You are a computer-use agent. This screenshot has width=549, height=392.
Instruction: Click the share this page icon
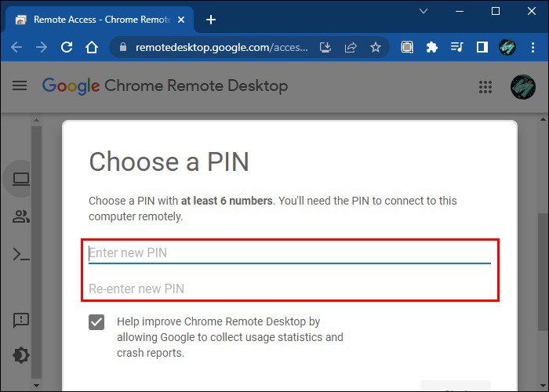[x=352, y=47]
